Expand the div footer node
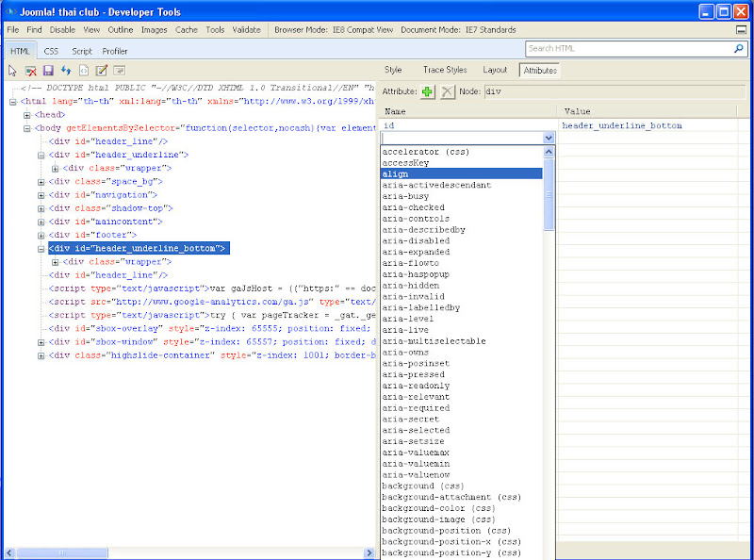The image size is (754, 560). pos(41,236)
